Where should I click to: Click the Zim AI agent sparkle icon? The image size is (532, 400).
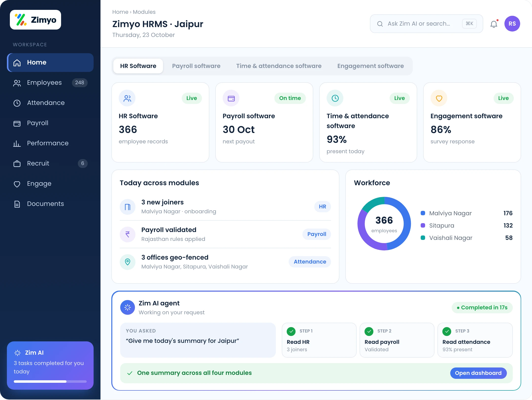coord(128,307)
